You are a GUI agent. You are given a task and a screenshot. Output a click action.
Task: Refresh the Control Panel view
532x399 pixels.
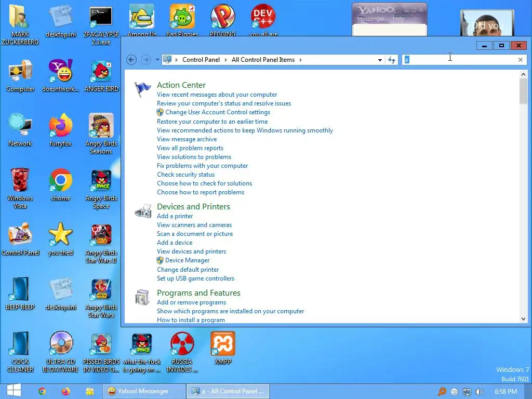[392, 60]
